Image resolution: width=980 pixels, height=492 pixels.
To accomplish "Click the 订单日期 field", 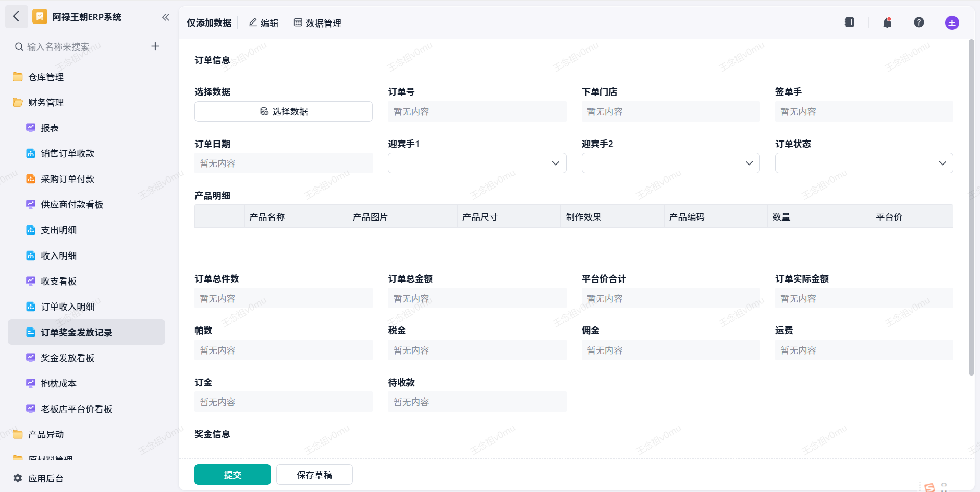I will pos(283,163).
